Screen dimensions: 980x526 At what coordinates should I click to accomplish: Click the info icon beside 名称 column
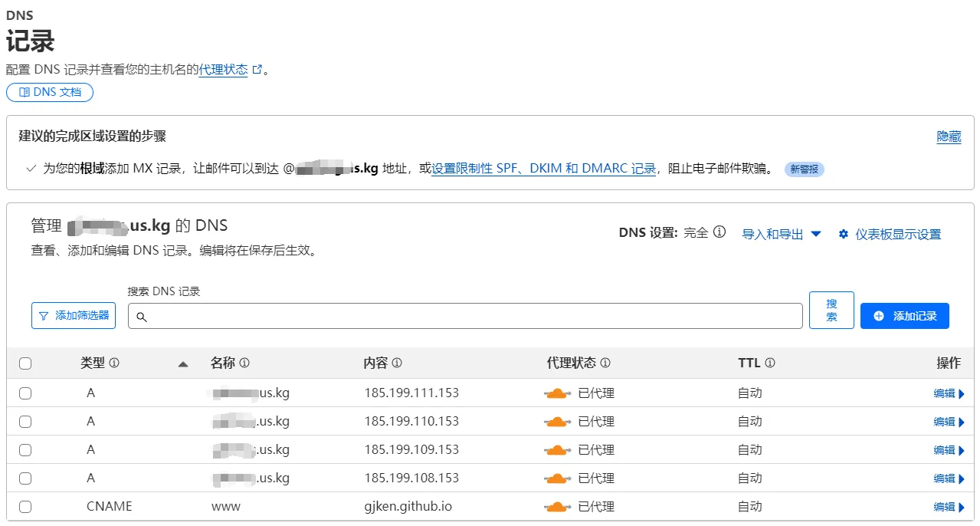244,363
